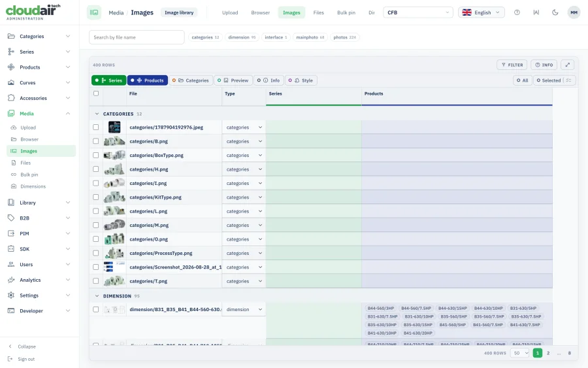
Task: Filter by the mainphoto tag
Action: pos(310,37)
